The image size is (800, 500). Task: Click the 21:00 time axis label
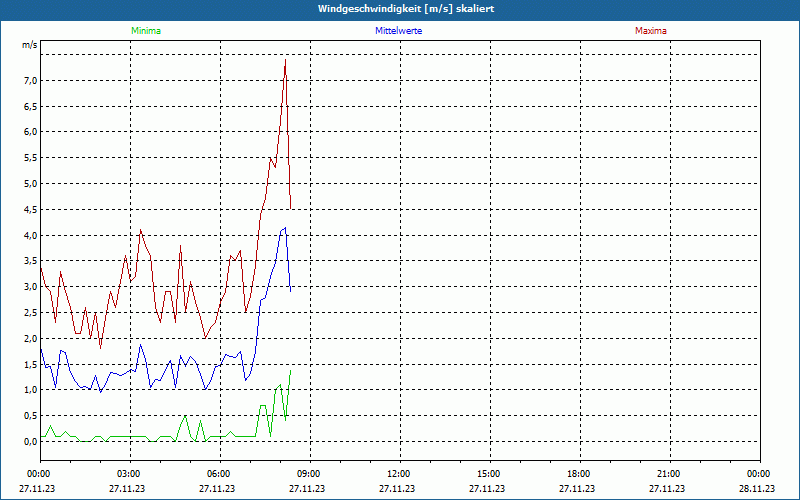click(670, 474)
